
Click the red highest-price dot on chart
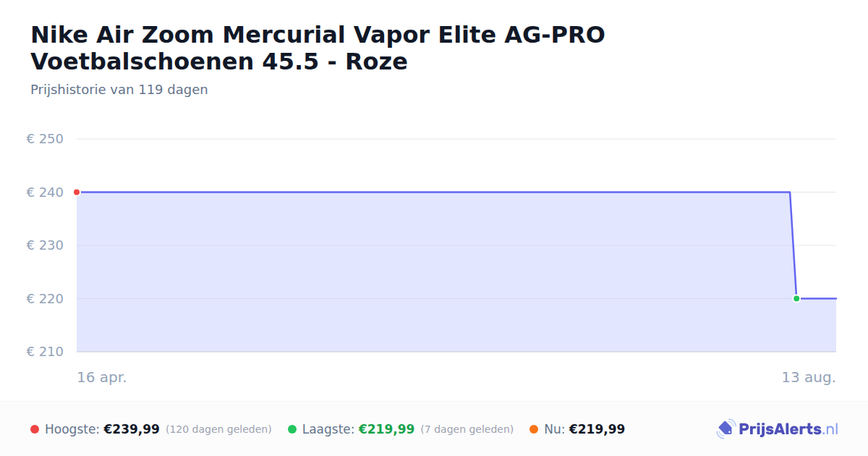click(77, 193)
